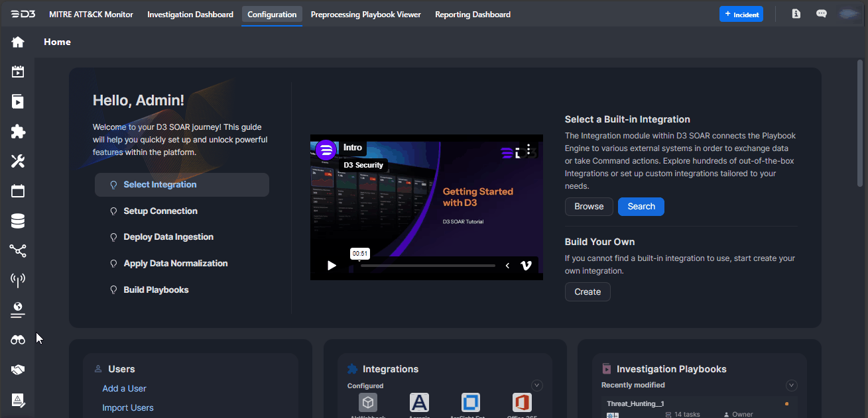
Task: Click the video share arrow icon
Action: (507, 266)
